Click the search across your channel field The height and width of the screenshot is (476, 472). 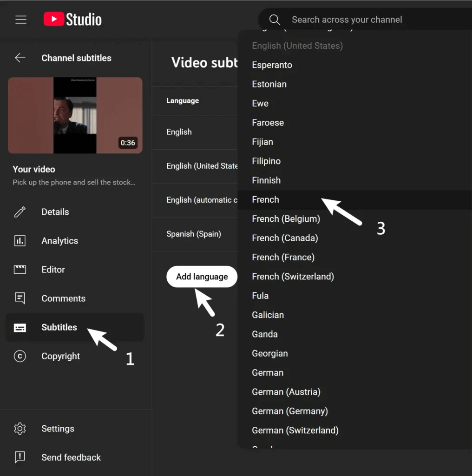click(362, 20)
